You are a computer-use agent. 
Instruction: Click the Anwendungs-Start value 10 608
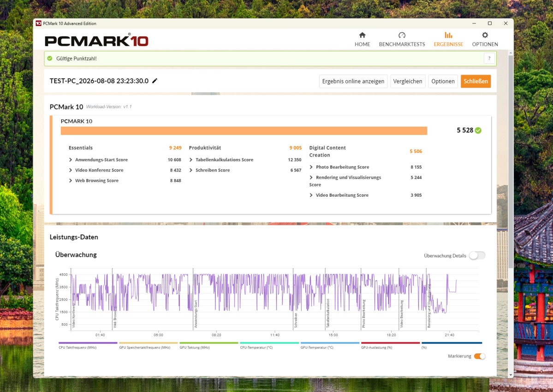[175, 160]
